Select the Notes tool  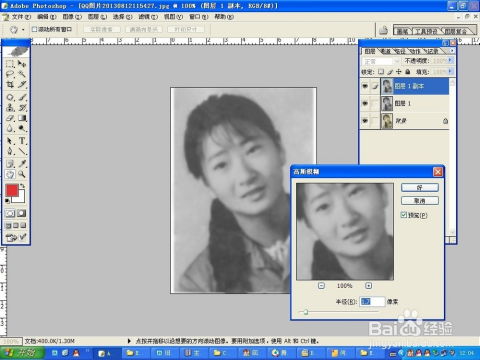click(x=10, y=164)
